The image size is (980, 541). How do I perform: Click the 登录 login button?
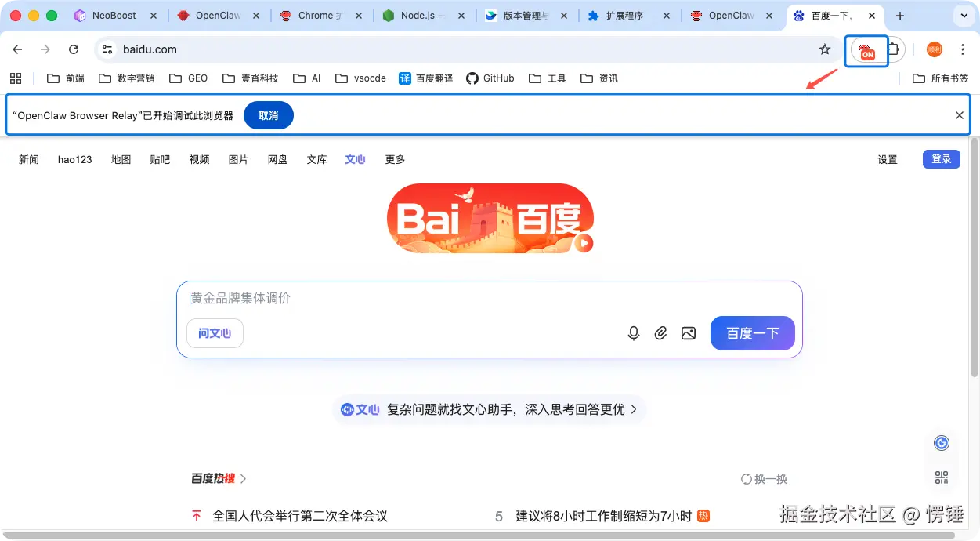click(x=942, y=159)
